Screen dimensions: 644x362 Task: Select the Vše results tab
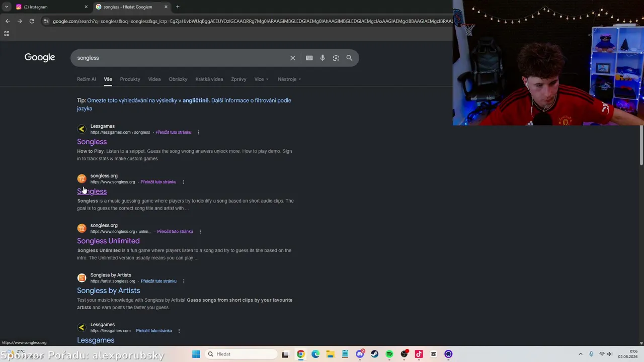tap(108, 79)
